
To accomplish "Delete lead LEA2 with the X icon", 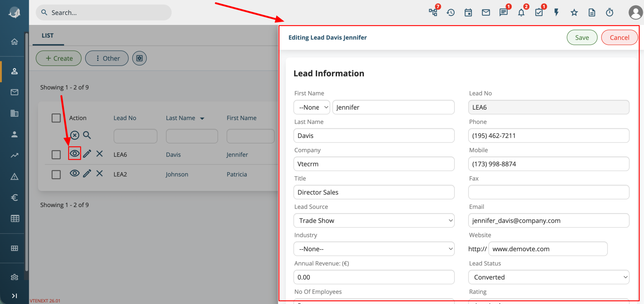I will [100, 173].
